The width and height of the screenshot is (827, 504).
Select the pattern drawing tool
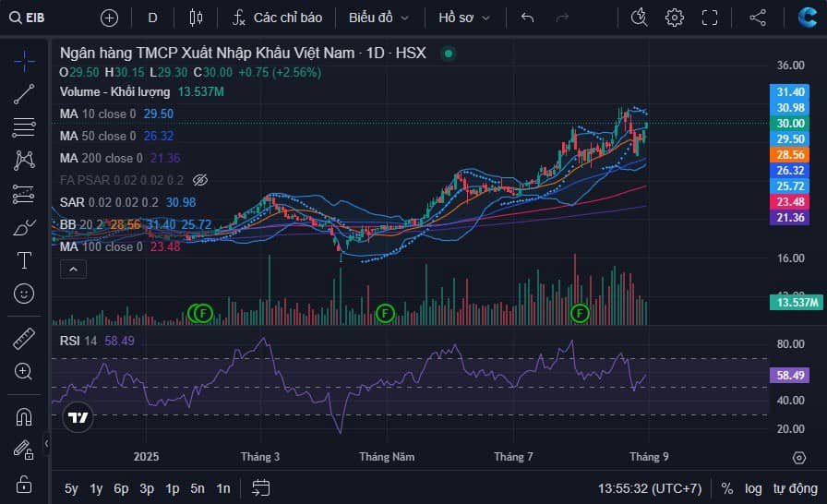[24, 161]
